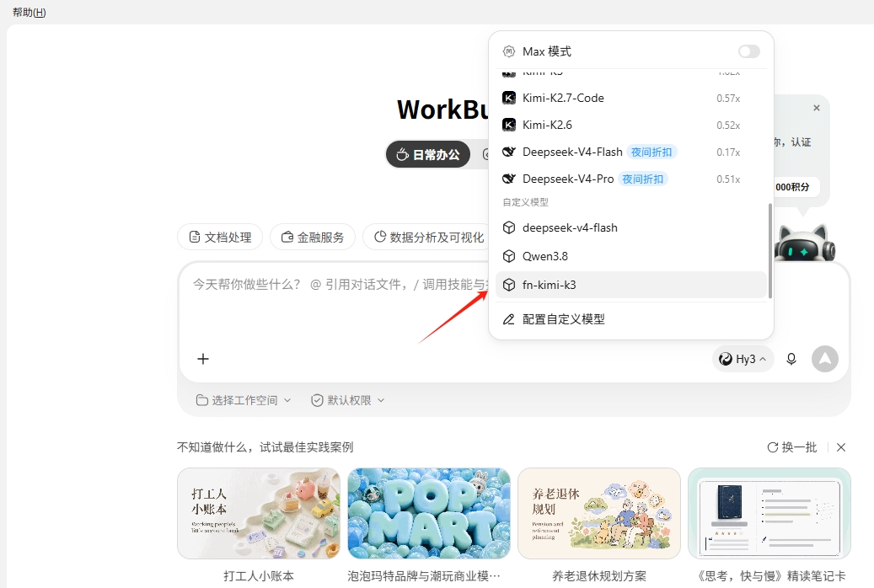
Task: Close the promo bubble with X
Action: tap(817, 108)
